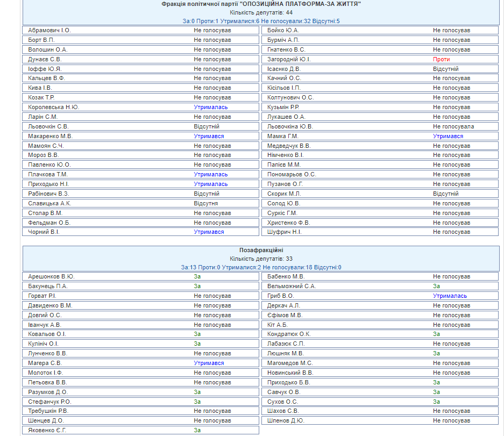Viewport: 504px width, 436px height.
Task: Click the 'ОПОЗИЦІЙНА ПЛАТФОРМА-ЗА ЖИТТЯ' faction header
Action: [261, 4]
